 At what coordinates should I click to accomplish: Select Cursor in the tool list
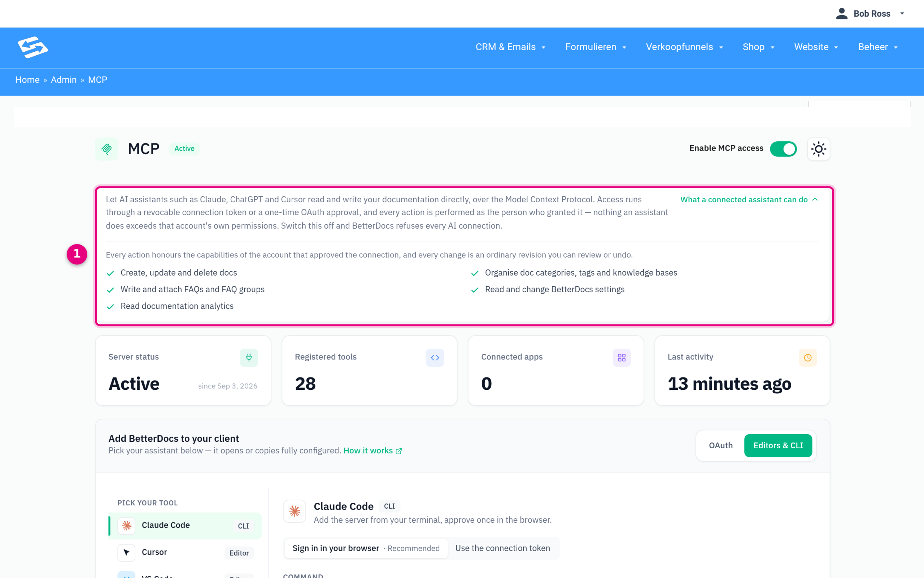pos(185,552)
